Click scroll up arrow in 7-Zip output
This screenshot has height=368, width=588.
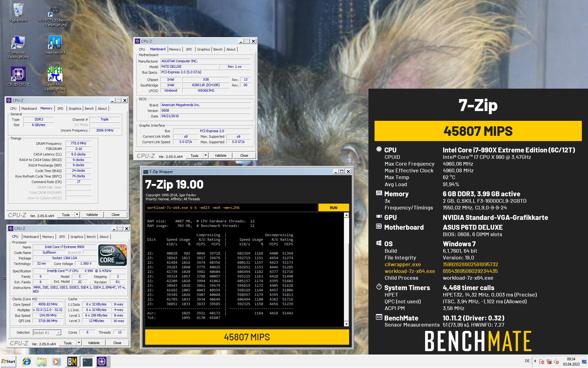tap(346, 215)
